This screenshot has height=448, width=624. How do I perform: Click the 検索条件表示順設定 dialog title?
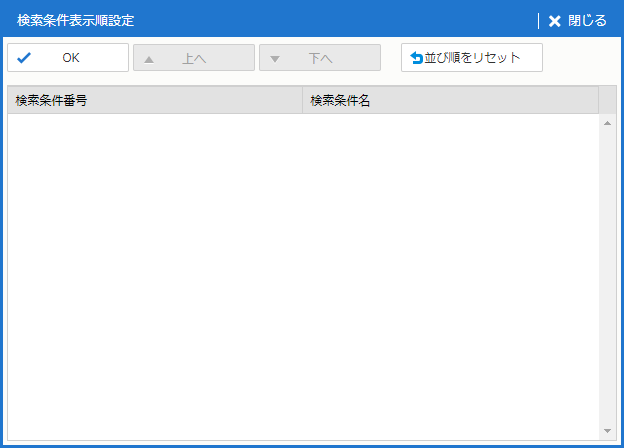[75, 20]
